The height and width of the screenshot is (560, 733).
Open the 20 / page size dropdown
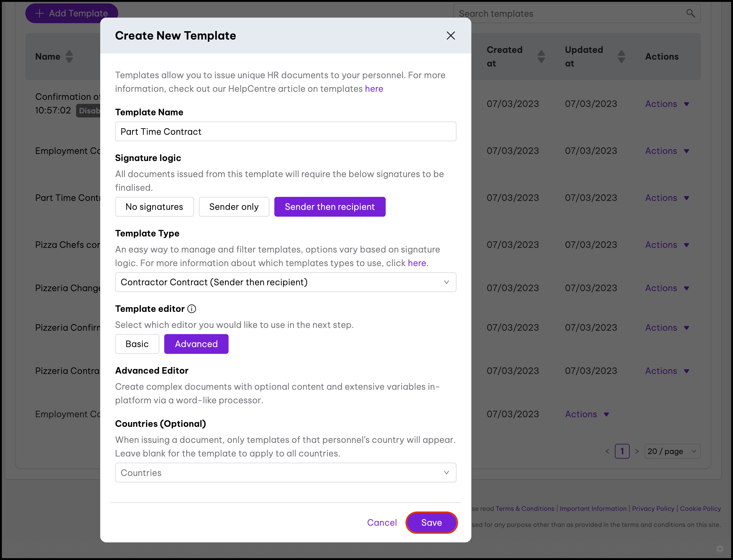(672, 451)
